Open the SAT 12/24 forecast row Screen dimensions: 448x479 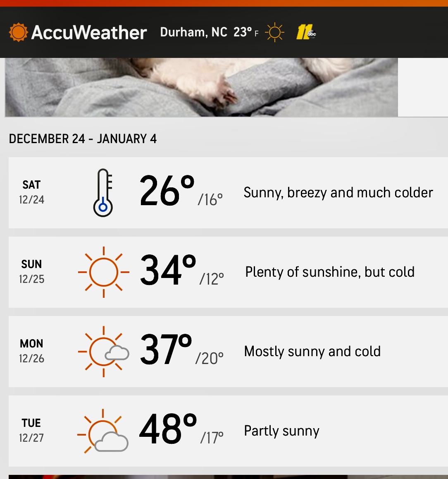point(31,192)
